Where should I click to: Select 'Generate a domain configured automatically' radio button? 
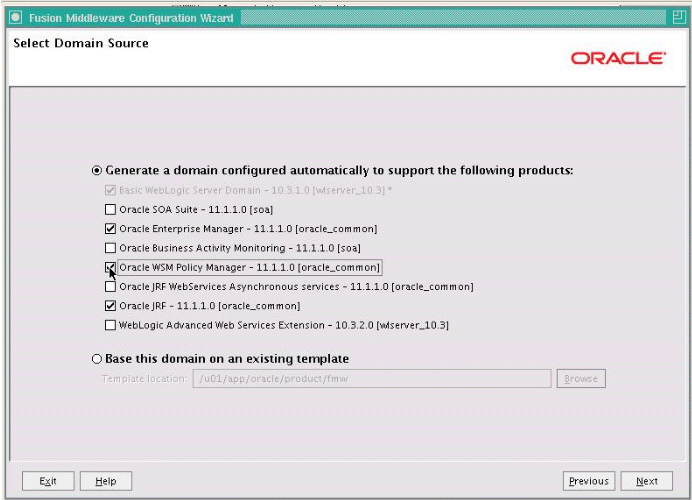pos(97,171)
